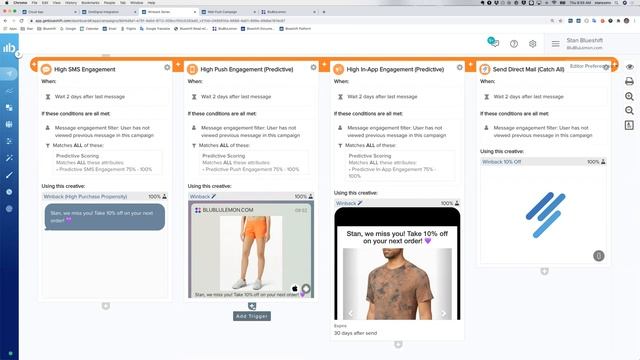Viewport: 640px width, 360px height.
Task: Switch to the BluBuLemon browser tab
Action: point(287,12)
